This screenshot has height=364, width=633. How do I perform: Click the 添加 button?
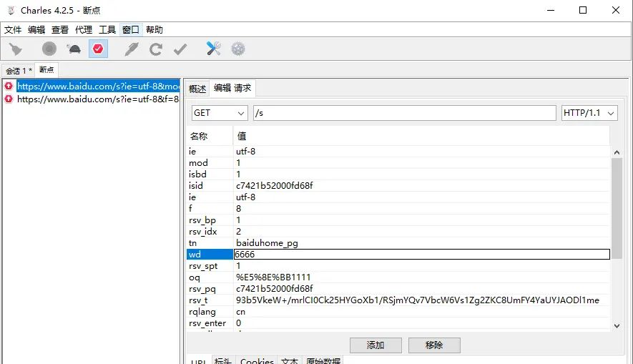tap(376, 345)
